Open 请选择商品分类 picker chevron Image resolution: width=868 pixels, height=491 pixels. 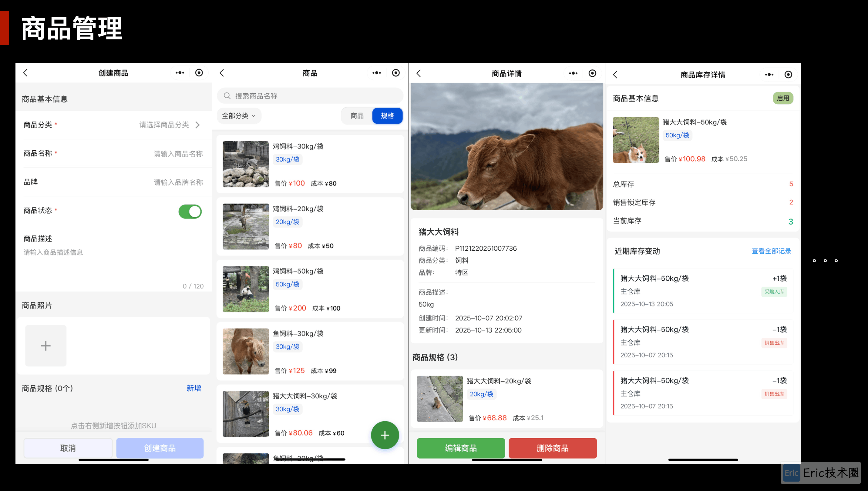tap(198, 125)
